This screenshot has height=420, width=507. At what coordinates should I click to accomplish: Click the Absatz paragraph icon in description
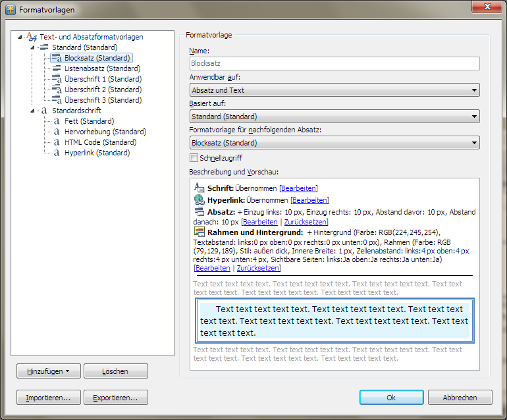click(x=200, y=211)
